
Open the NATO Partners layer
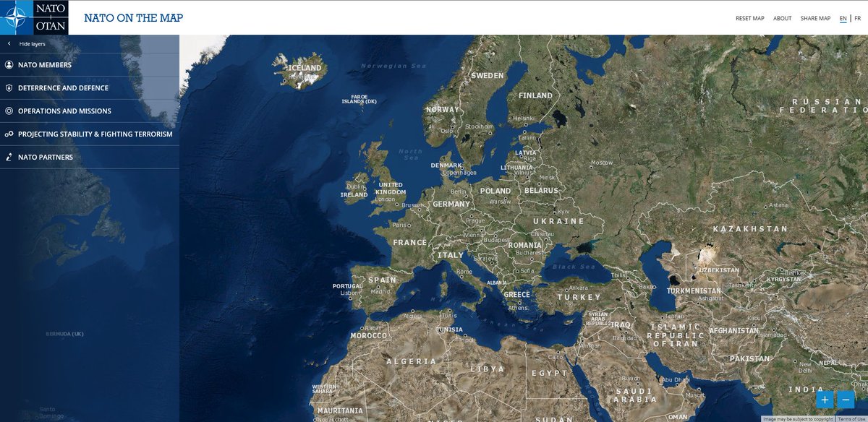coord(90,158)
